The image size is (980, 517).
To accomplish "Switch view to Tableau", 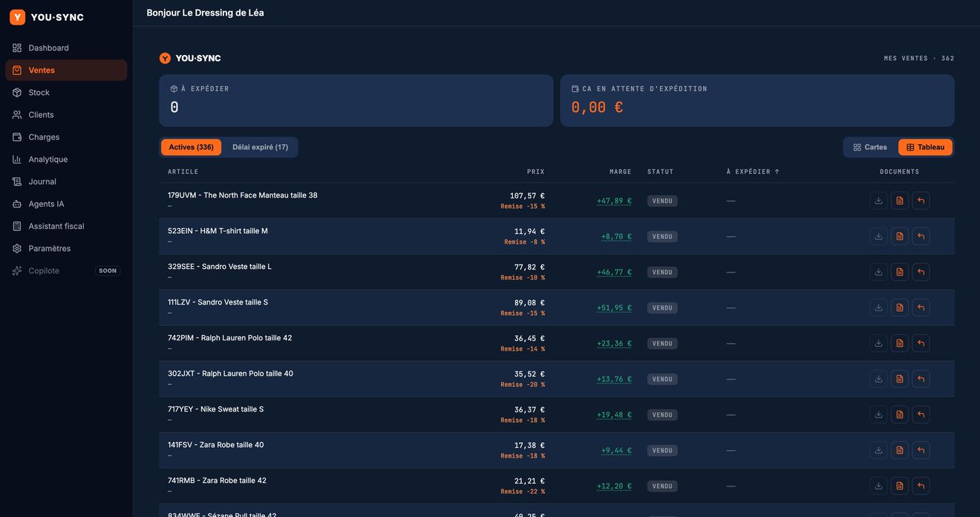I will click(925, 147).
